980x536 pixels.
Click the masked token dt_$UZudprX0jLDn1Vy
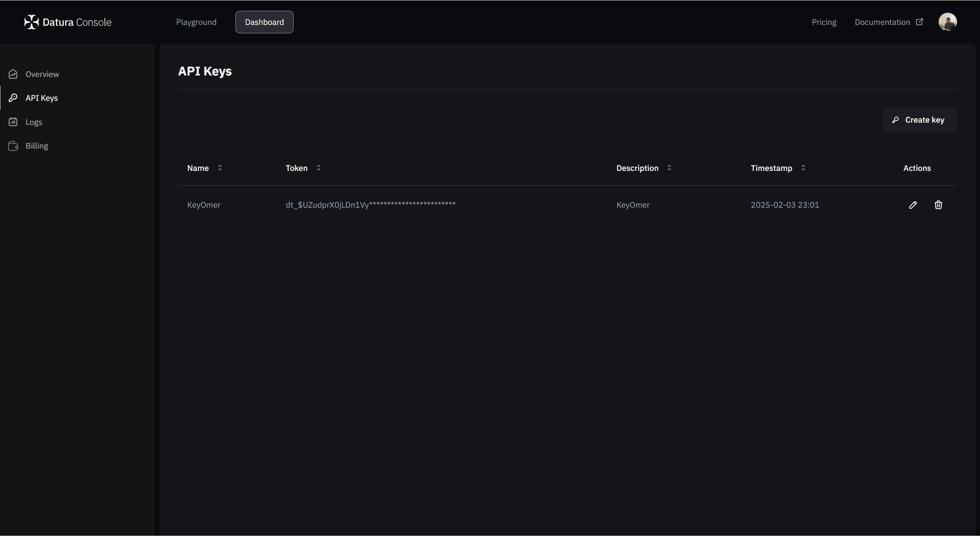pyautogui.click(x=370, y=205)
